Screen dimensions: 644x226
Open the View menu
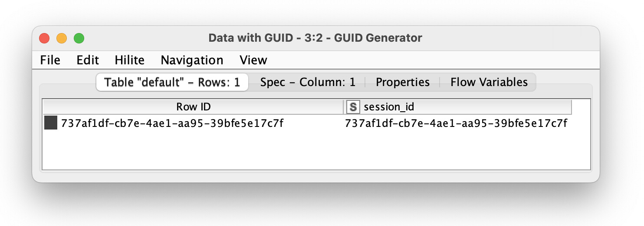point(253,60)
